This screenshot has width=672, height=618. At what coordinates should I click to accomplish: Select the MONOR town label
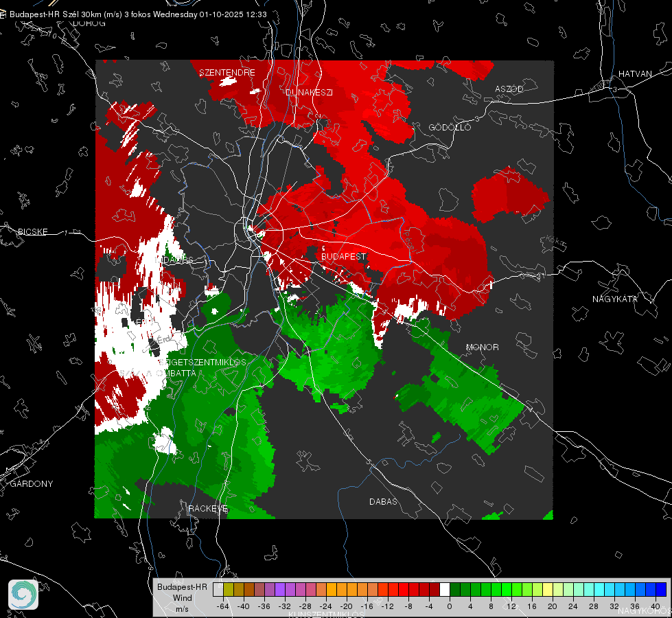pos(482,347)
